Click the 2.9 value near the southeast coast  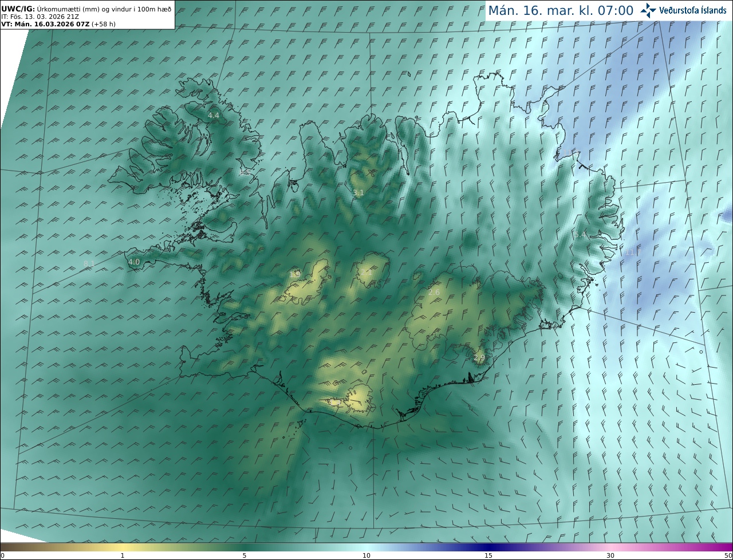tap(479, 358)
